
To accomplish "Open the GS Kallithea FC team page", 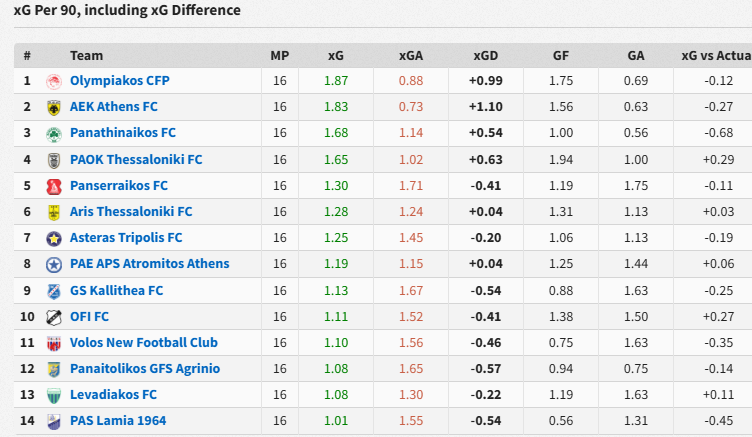I will tap(116, 290).
